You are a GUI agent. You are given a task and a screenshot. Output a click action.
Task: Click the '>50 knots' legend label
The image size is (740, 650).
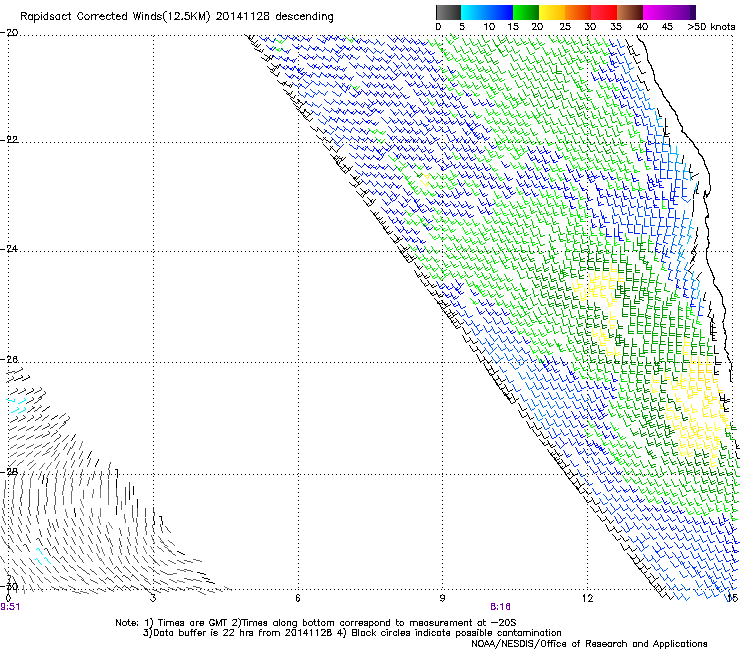711,27
